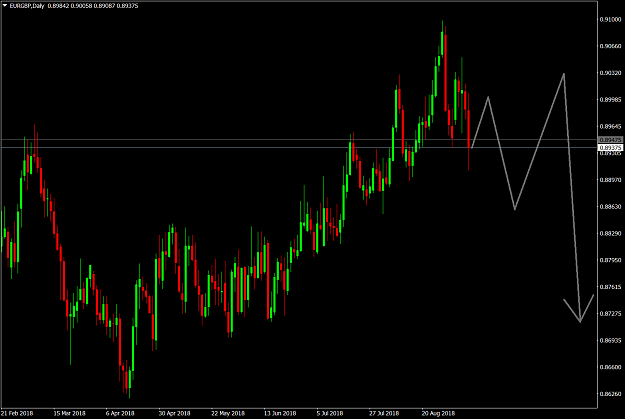Image resolution: width=625 pixels, height=419 pixels.
Task: Click the 5 Jul 2018 date label
Action: tap(330, 413)
